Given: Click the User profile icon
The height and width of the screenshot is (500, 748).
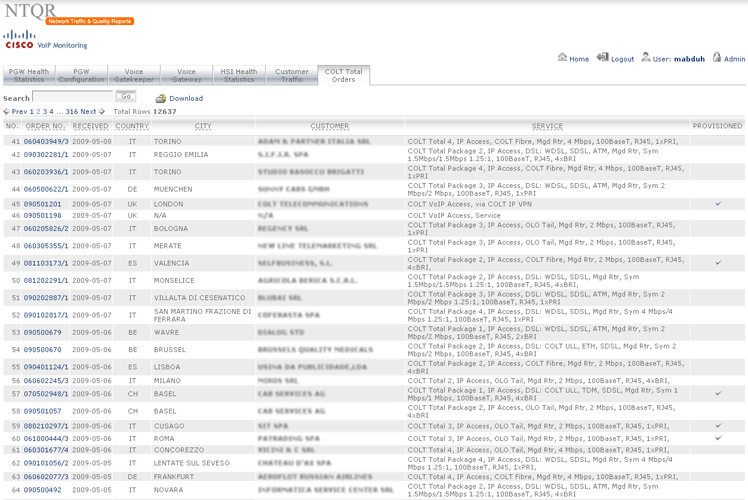Looking at the screenshot, I should click(647, 58).
